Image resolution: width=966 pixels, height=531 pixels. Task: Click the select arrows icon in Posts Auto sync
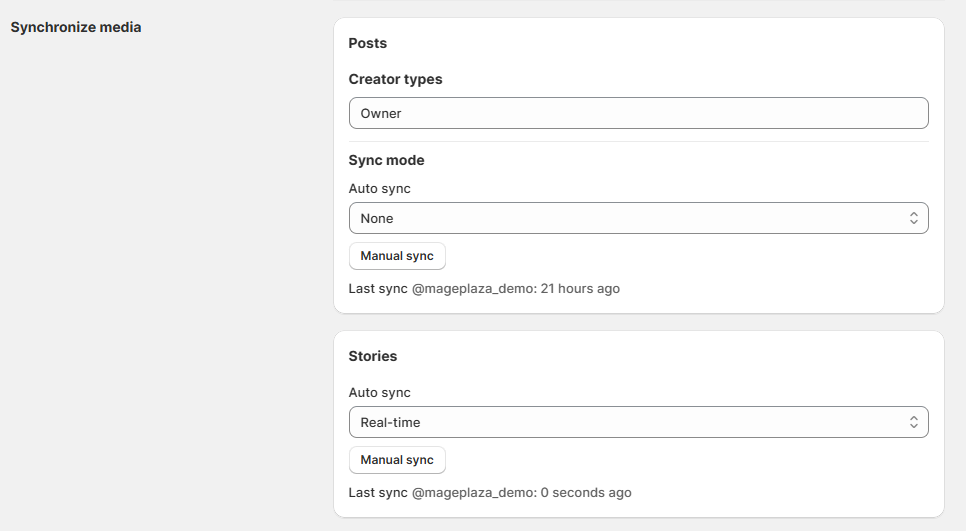914,218
